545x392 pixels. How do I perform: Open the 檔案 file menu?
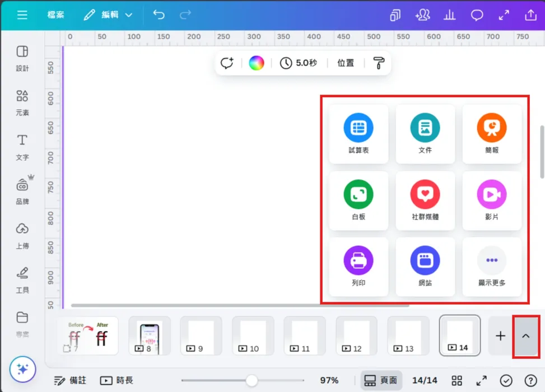point(56,15)
